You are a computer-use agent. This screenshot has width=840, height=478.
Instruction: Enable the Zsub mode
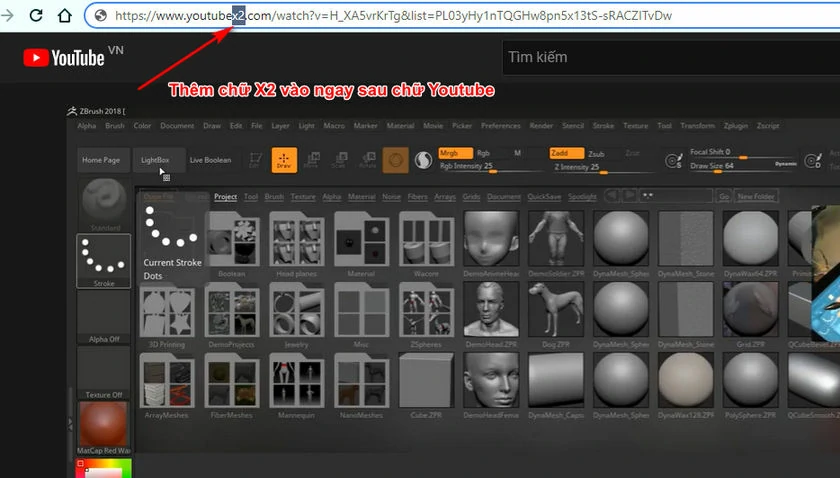(596, 154)
